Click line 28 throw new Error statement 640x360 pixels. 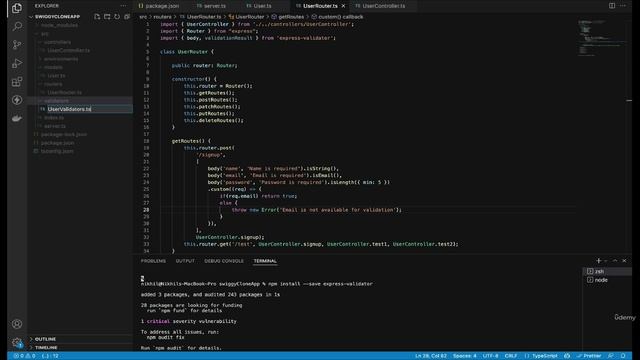tap(317, 210)
